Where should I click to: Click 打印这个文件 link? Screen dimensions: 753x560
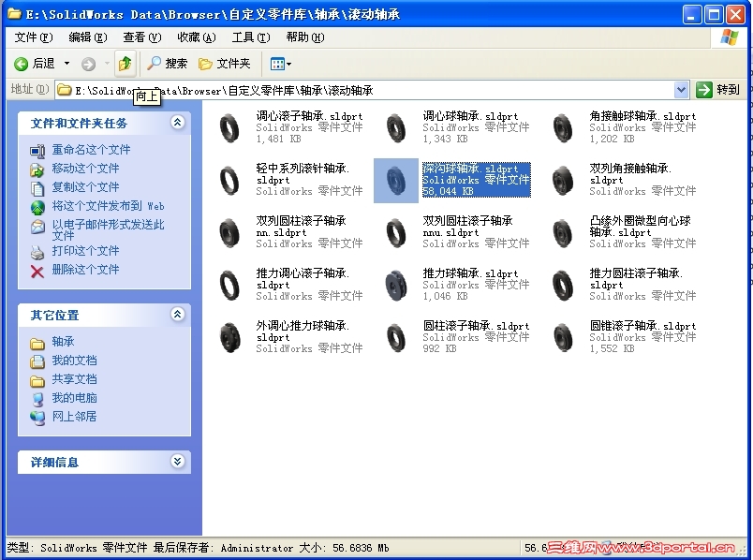coord(85,251)
